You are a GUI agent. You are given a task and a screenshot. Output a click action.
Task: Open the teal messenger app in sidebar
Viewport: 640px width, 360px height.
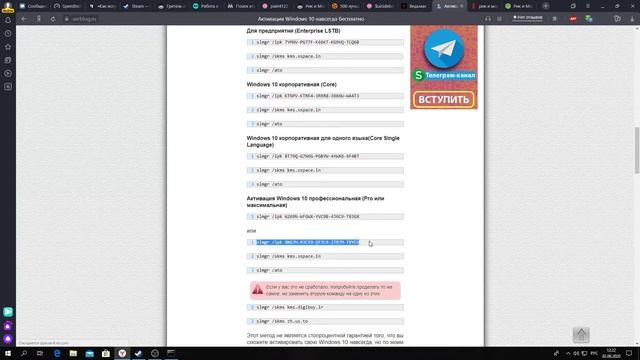click(8, 312)
